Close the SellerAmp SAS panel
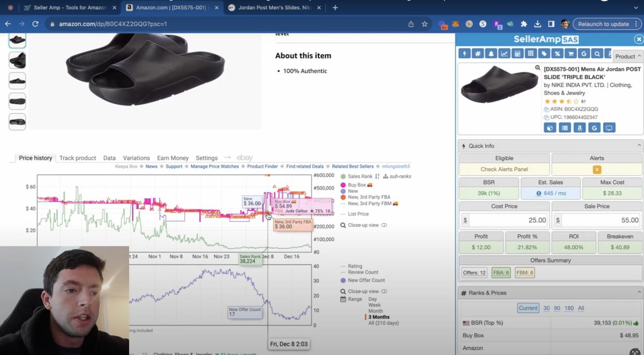Screen dimensions: 644x355 point(638,39)
